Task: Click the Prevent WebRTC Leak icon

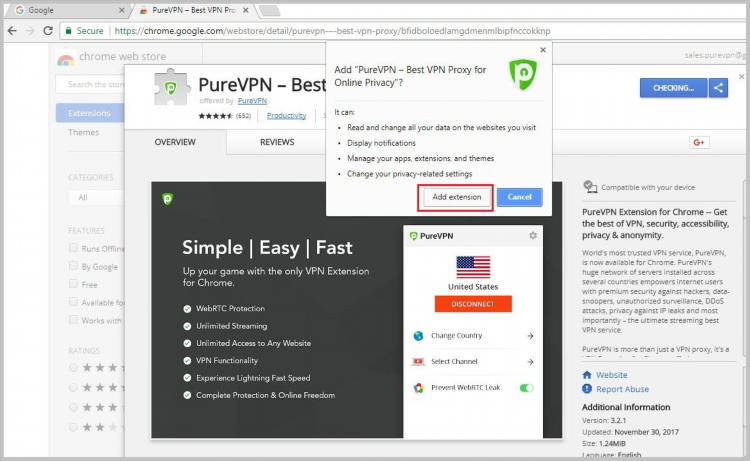Action: [419, 388]
